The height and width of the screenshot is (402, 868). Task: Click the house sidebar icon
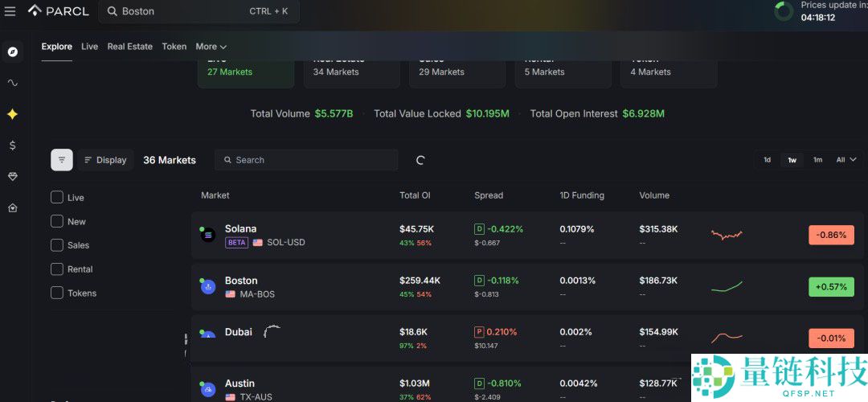coord(12,208)
